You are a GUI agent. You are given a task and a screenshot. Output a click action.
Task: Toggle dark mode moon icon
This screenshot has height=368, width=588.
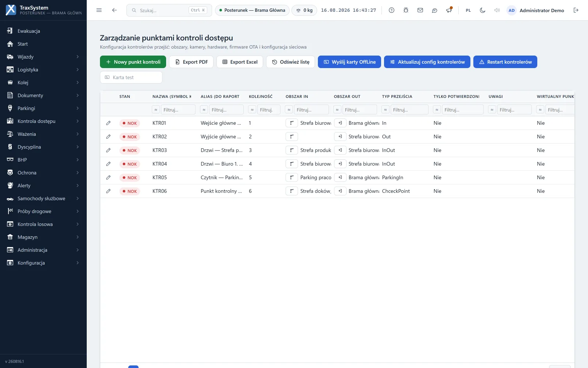[483, 10]
